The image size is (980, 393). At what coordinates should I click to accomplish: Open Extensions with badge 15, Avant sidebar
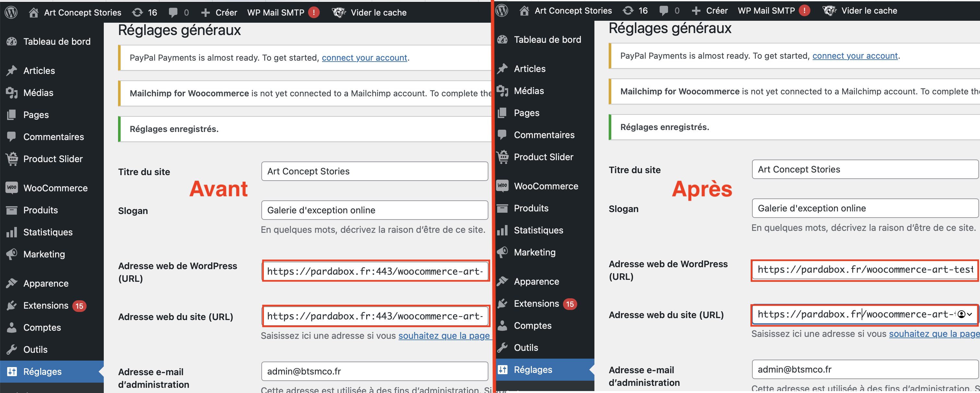[x=46, y=305]
